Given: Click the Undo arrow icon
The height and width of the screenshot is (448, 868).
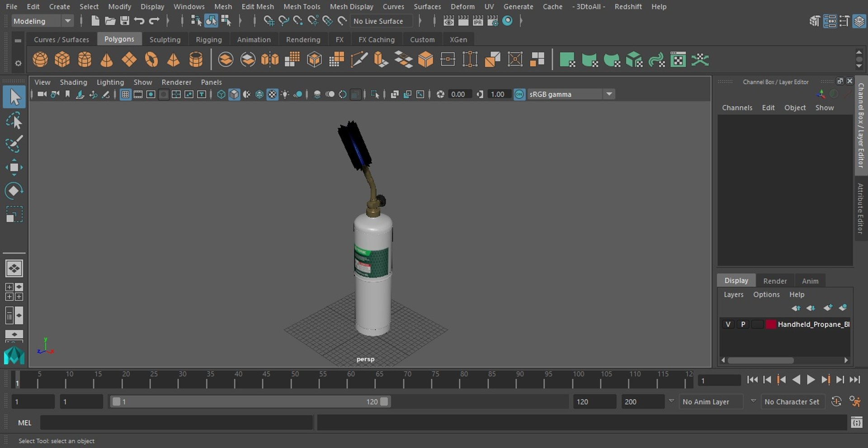Looking at the screenshot, I should [x=139, y=21].
